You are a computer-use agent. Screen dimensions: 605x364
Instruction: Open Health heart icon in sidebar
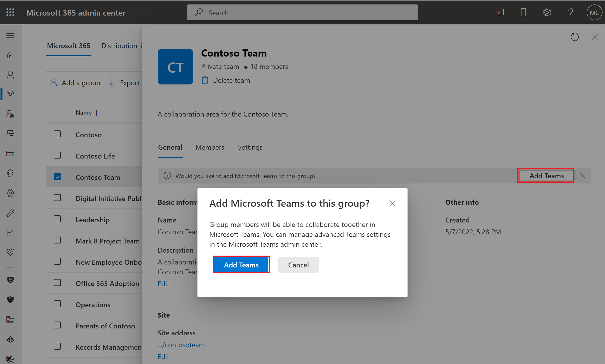coord(10,252)
